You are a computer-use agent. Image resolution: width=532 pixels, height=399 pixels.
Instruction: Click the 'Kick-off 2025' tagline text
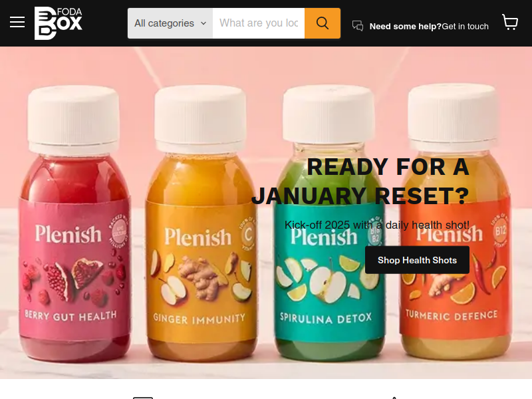tap(377, 225)
